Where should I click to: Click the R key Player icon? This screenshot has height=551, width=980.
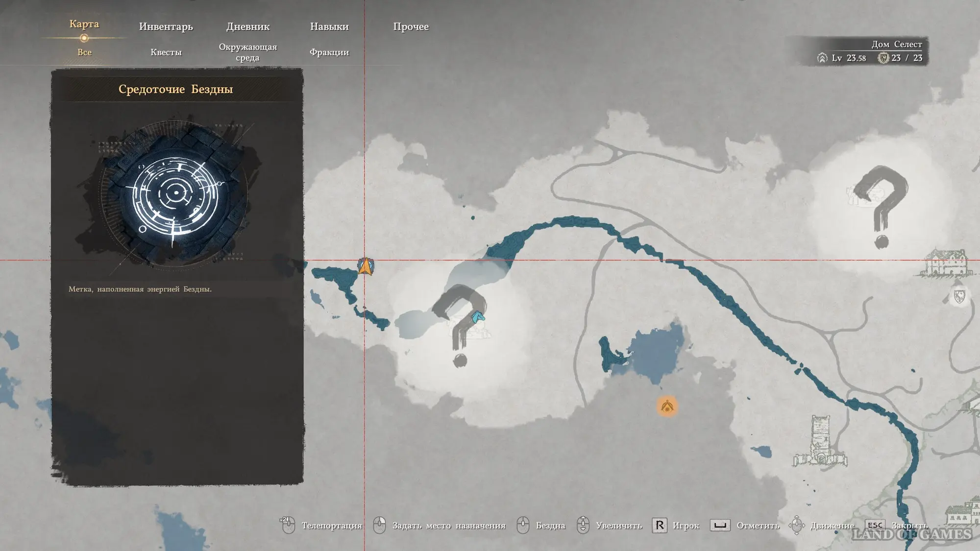pyautogui.click(x=660, y=526)
